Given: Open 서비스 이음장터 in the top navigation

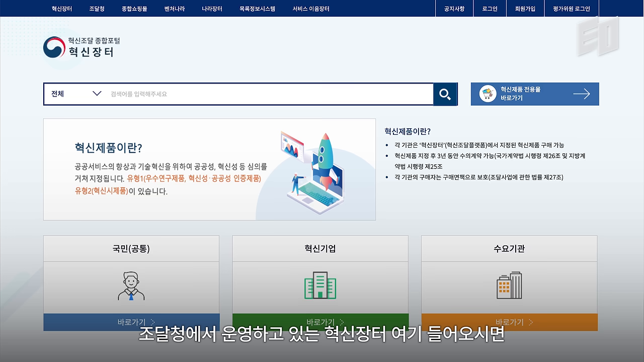Looking at the screenshot, I should coord(311,9).
